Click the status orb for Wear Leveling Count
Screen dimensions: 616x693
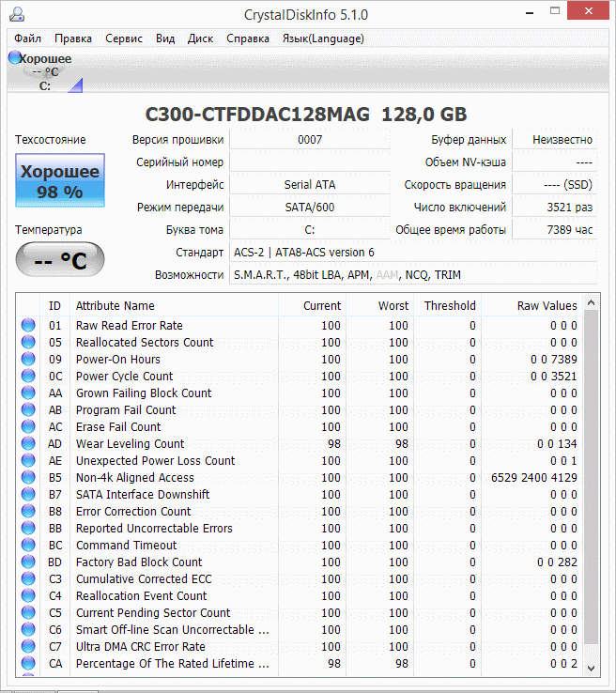(x=28, y=443)
